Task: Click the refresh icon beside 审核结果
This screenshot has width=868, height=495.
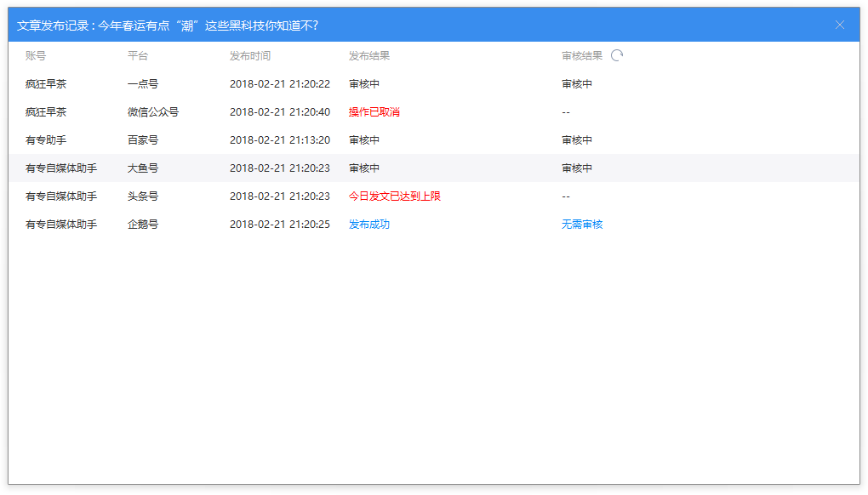Action: [617, 56]
